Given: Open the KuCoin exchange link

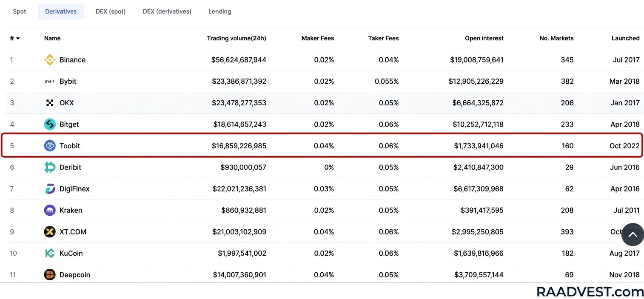Looking at the screenshot, I should (x=71, y=254).
